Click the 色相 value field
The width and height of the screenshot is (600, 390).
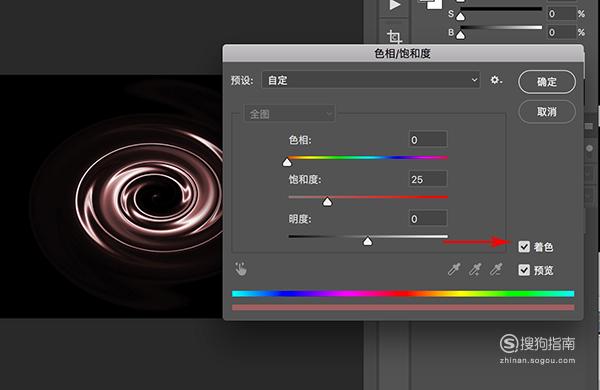(428, 139)
